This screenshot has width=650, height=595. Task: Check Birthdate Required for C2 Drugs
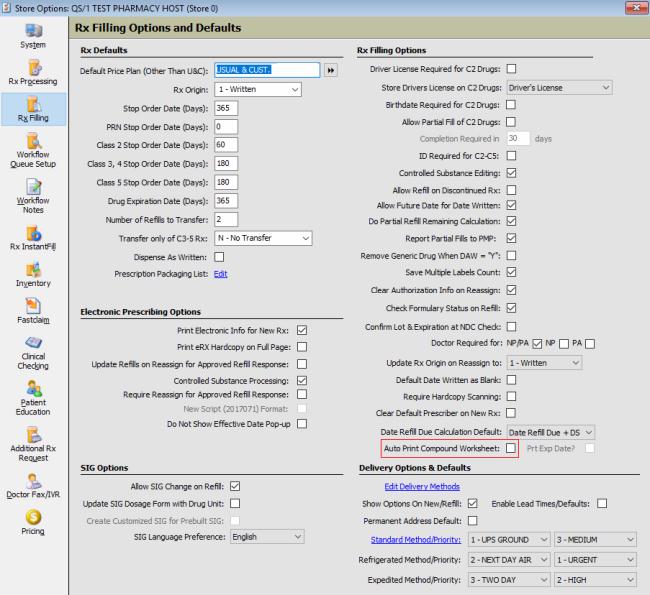click(512, 105)
